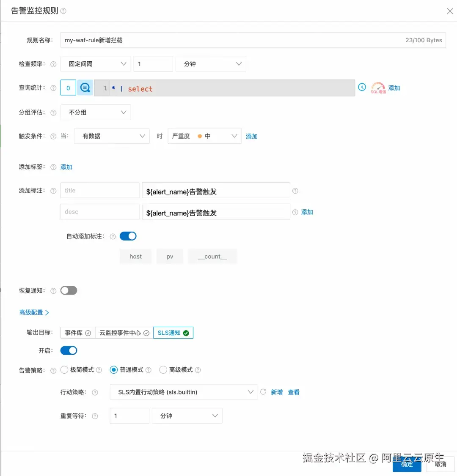Open the 检查频率 help icon
Image resolution: width=457 pixels, height=476 pixels.
pos(53,64)
